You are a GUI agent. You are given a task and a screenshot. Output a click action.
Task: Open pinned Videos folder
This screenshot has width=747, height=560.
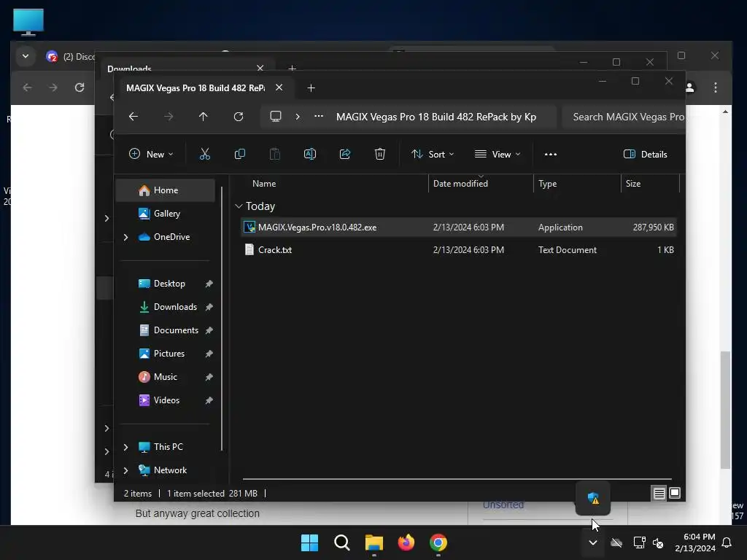click(x=166, y=400)
